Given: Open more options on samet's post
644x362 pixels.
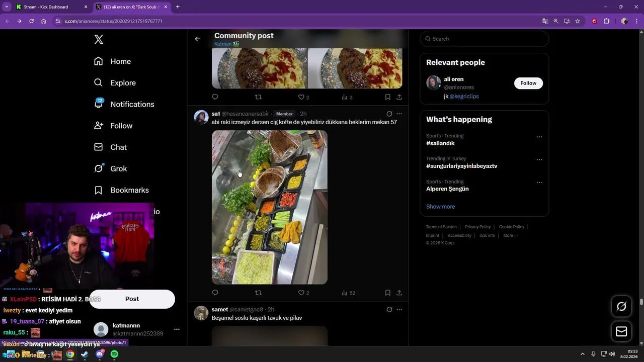Looking at the screenshot, I should (x=399, y=309).
